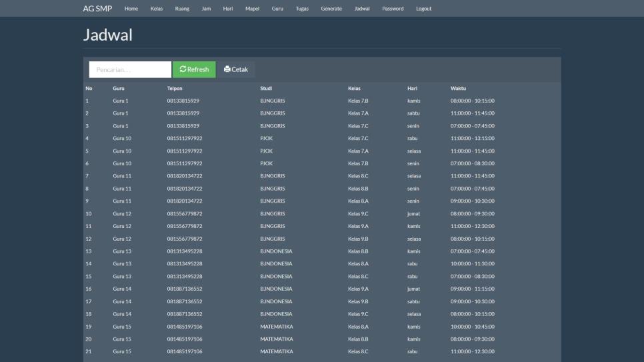The image size is (644, 362).
Task: Click the Cetak print button
Action: [236, 69]
